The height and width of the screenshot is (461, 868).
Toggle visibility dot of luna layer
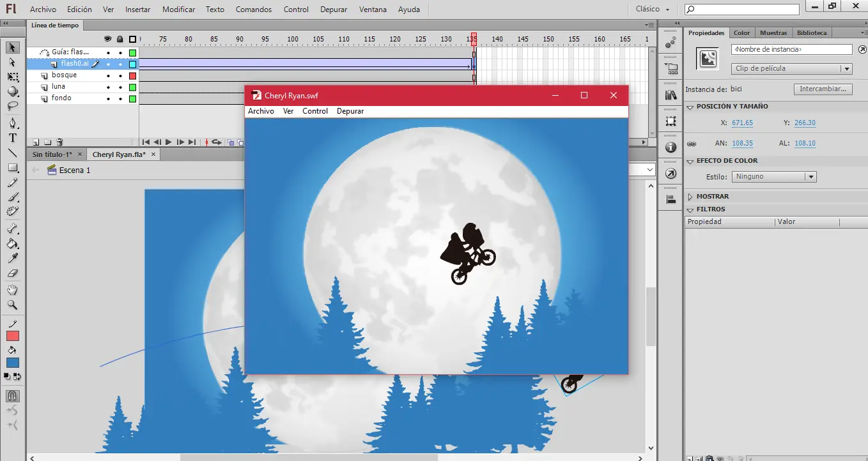[x=108, y=87]
